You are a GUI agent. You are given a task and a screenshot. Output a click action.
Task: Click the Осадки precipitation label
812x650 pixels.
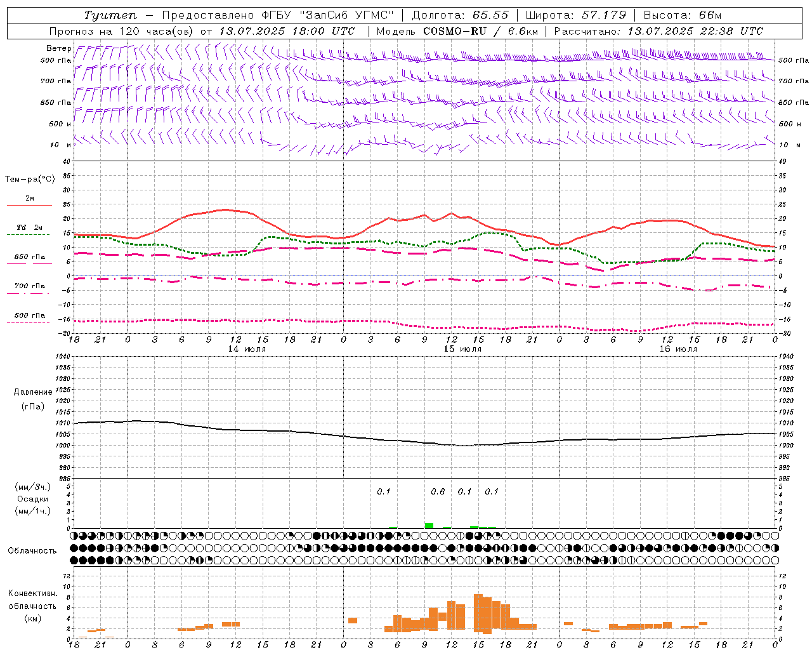coord(33,499)
